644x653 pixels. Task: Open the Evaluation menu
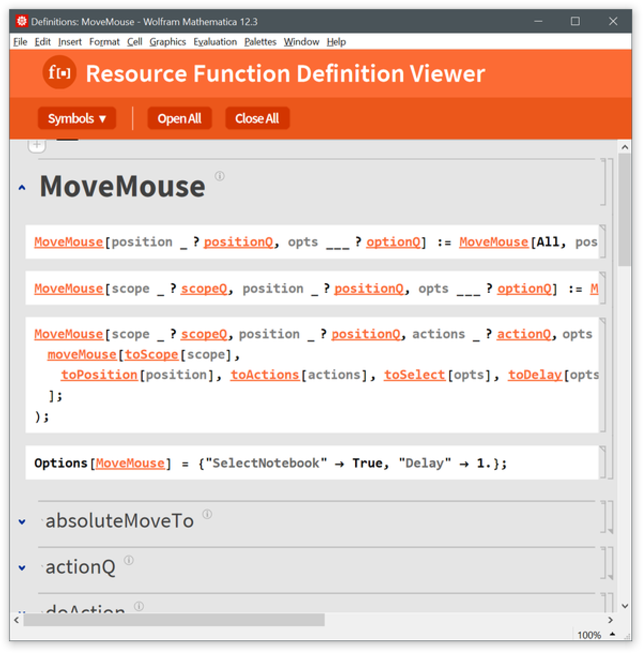(215, 42)
